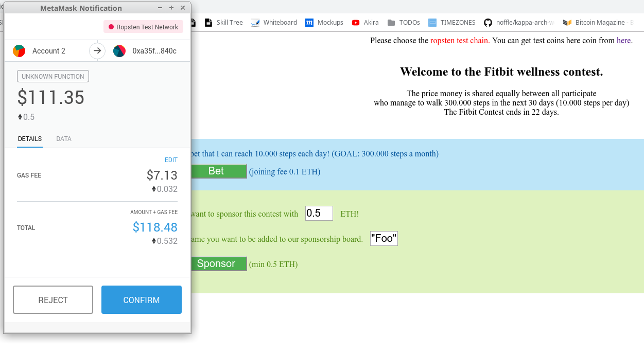Click the Fitbit wellness contest heading
Viewport: 644px width, 354px height.
[501, 72]
